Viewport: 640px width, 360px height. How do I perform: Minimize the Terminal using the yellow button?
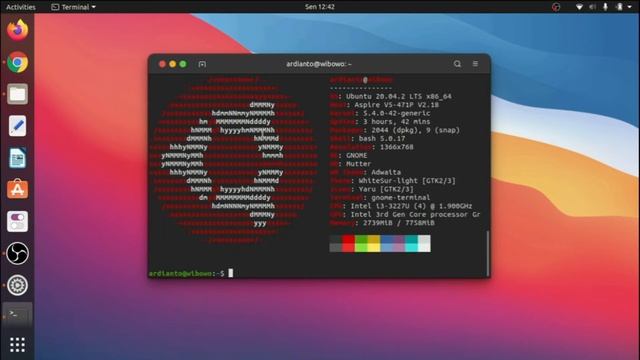(173, 64)
